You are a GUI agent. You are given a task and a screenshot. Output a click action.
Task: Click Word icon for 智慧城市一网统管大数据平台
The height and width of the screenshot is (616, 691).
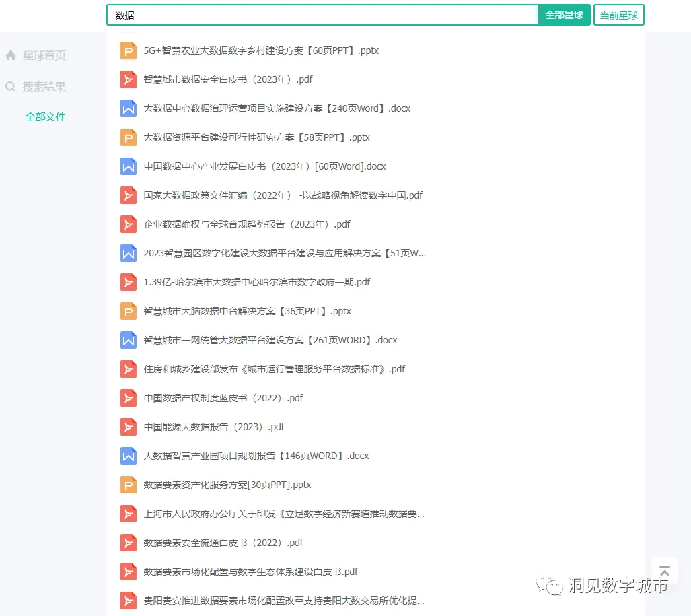[129, 341]
